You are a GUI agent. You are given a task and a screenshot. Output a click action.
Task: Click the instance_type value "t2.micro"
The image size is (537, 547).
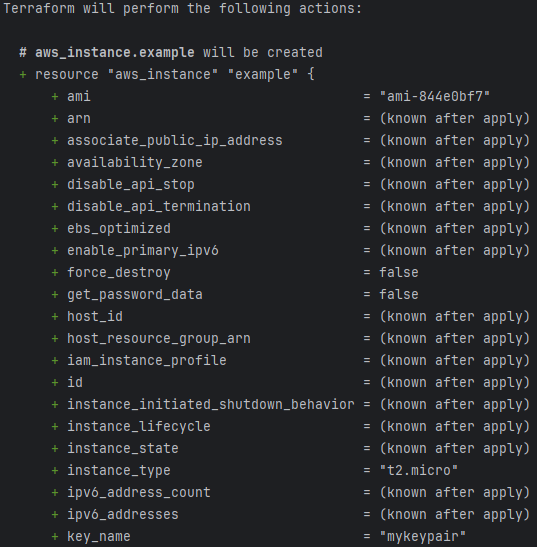(419, 470)
